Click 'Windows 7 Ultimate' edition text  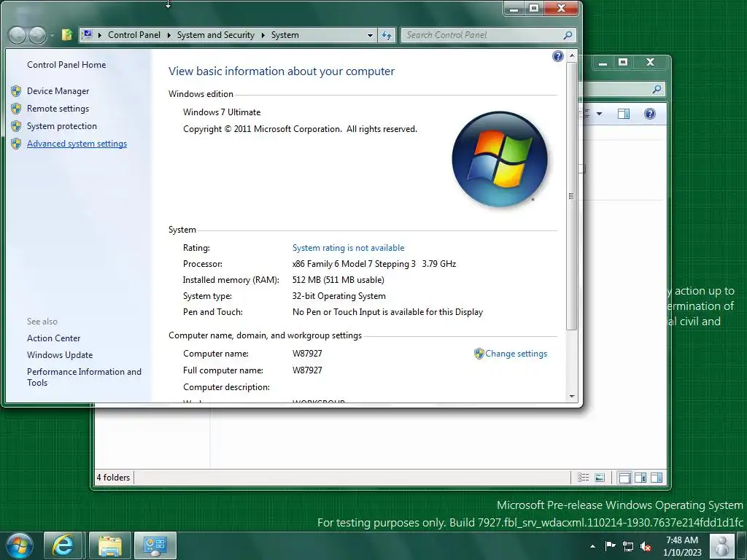(x=222, y=112)
